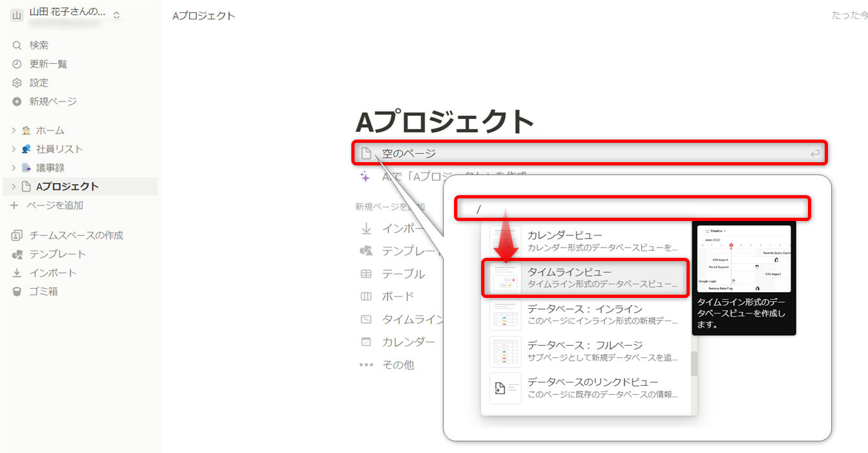Click the チームスペースの作成 icon

click(17, 235)
